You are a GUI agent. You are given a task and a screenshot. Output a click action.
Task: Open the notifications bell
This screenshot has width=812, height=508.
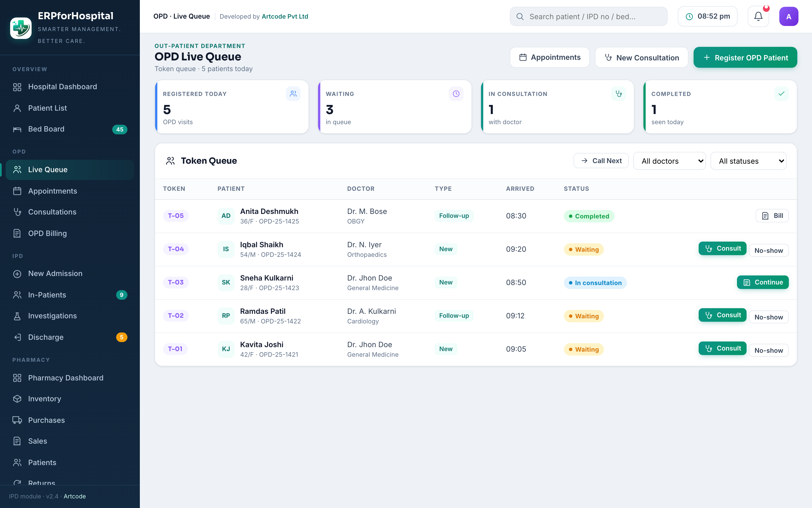tap(758, 16)
